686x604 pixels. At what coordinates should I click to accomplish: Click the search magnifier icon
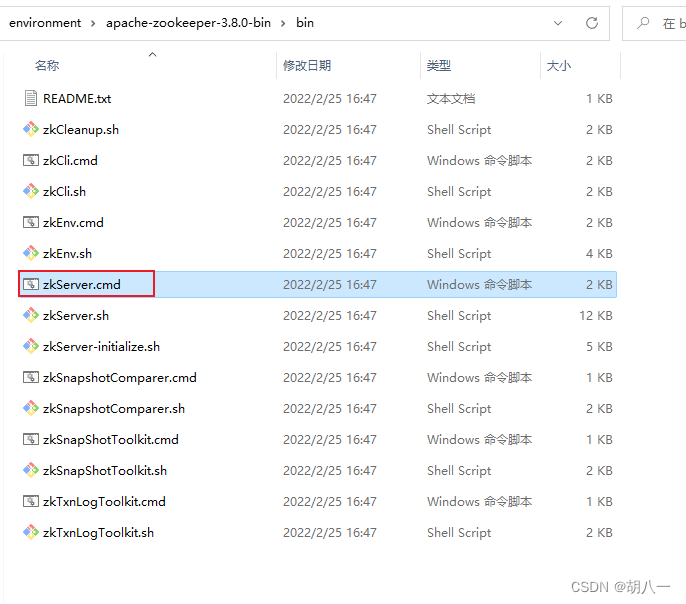pos(643,23)
